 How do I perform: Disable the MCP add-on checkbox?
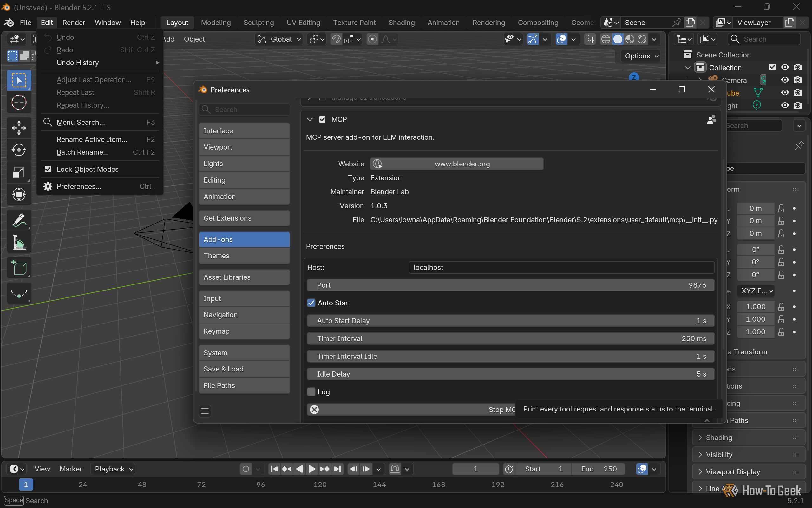coord(323,120)
